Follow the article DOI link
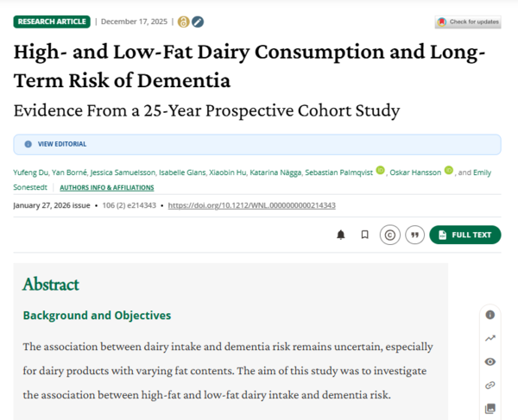 251,205
